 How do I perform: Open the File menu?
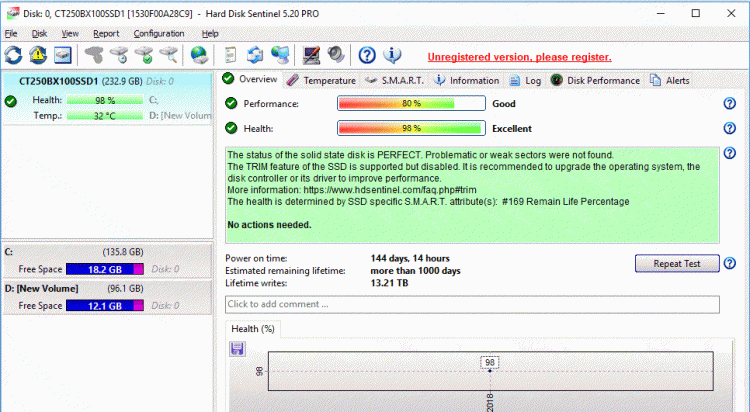tap(11, 33)
